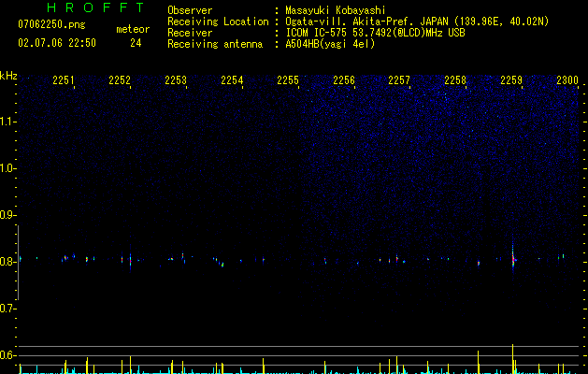The width and height of the screenshot is (588, 374).
Task: Click the Observer label
Action: 190,10
